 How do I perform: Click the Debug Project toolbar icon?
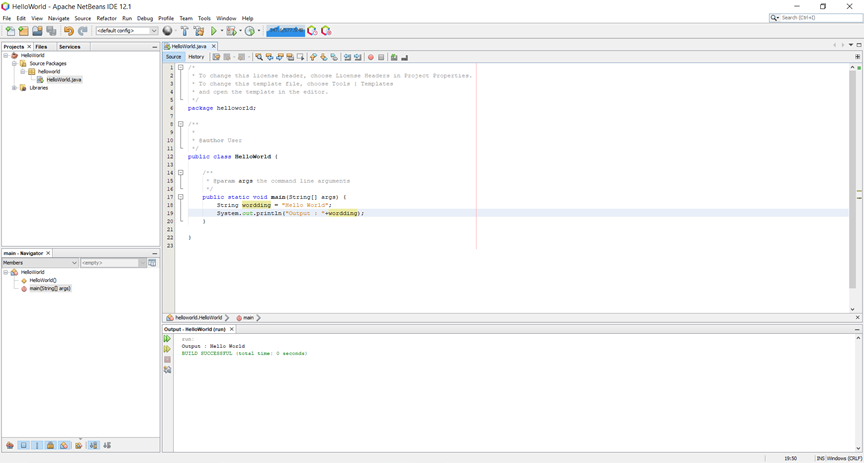click(x=231, y=31)
